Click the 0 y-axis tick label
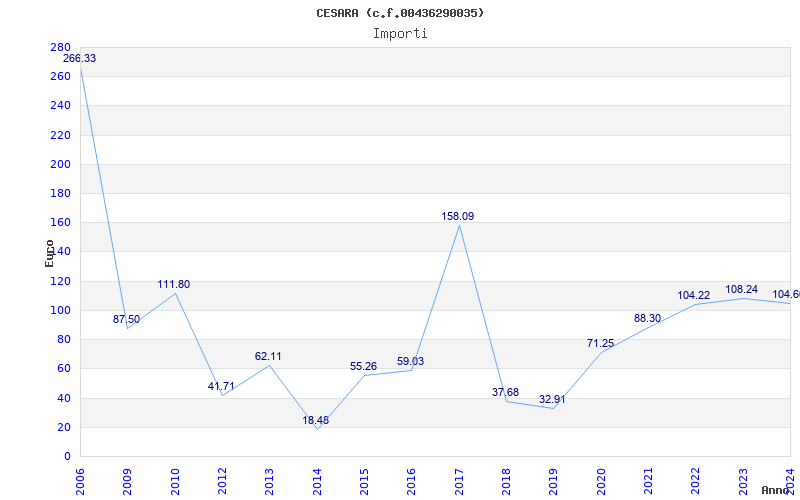Screen dimensions: 800x500 pyautogui.click(x=67, y=457)
